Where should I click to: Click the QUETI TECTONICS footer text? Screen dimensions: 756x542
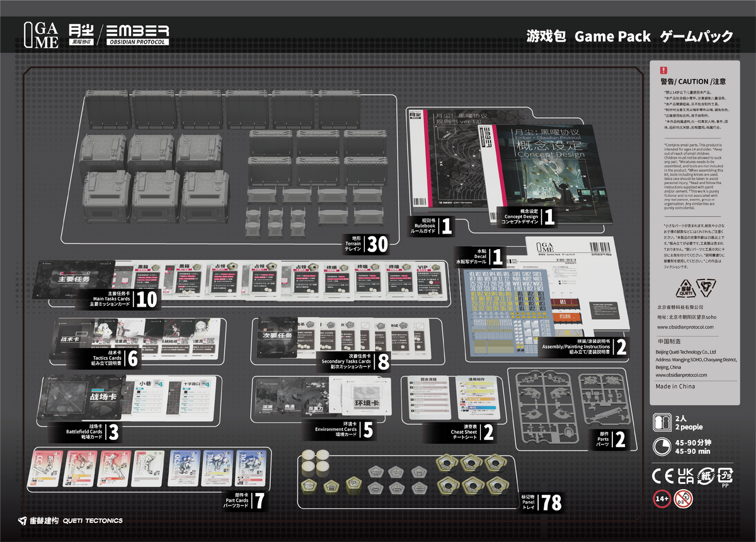pyautogui.click(x=93, y=521)
